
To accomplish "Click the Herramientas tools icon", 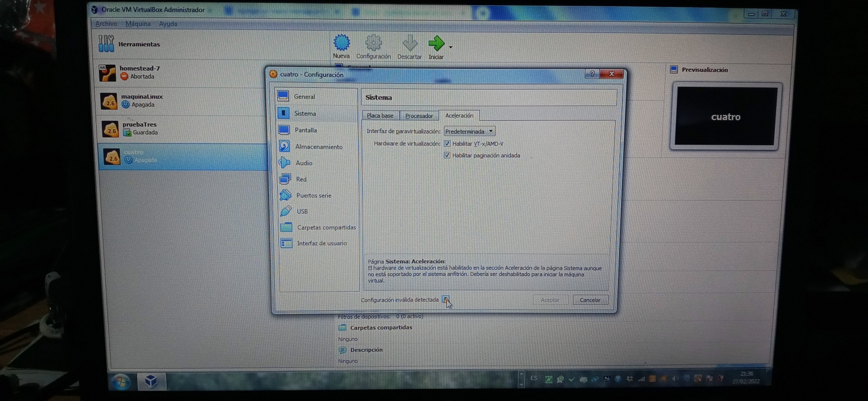I will (106, 43).
